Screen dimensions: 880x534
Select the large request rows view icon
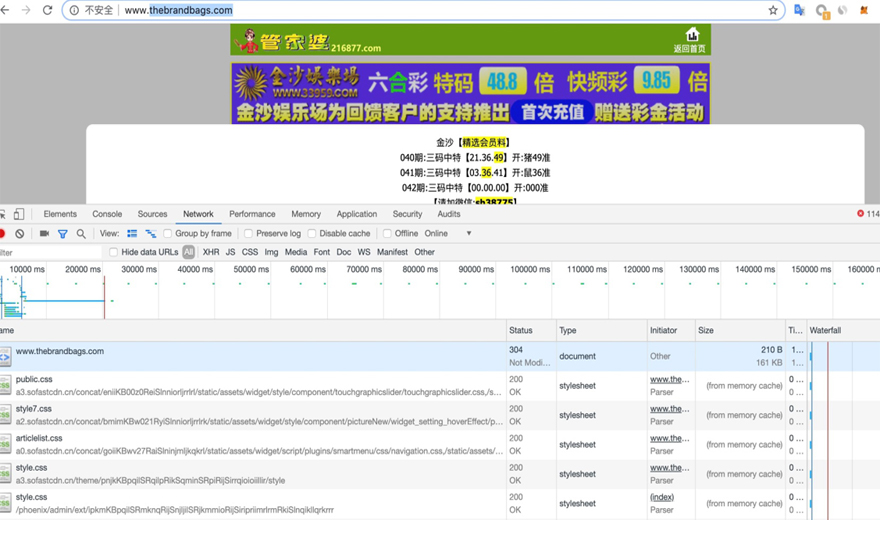point(132,233)
